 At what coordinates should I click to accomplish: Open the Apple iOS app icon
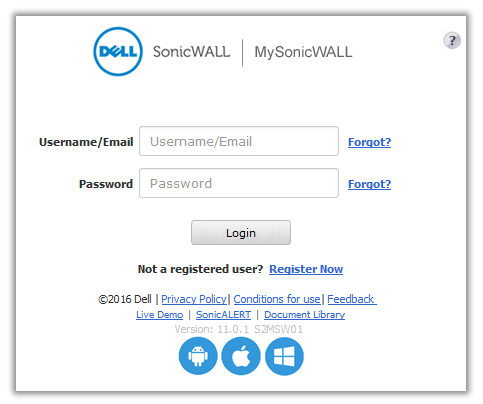click(x=241, y=356)
